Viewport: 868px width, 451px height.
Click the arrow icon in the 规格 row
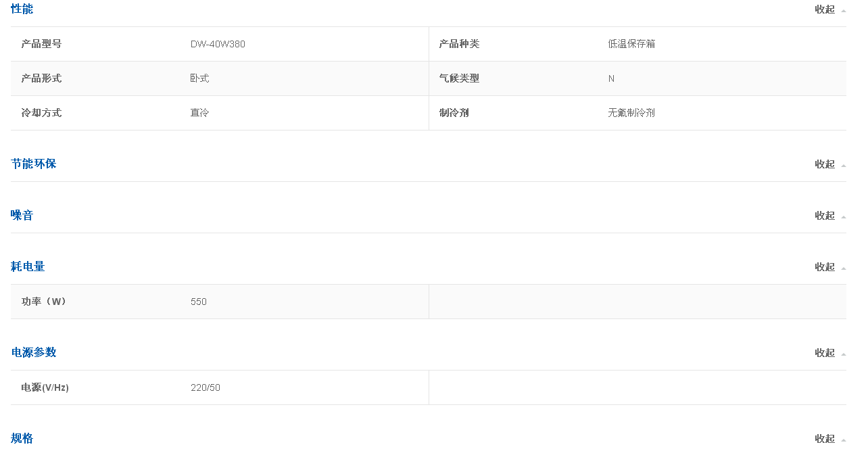click(844, 440)
